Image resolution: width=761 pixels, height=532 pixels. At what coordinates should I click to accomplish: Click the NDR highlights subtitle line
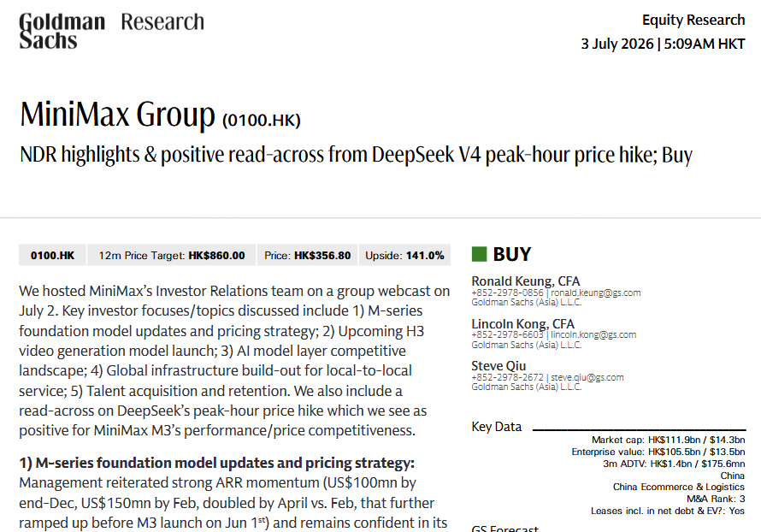(356, 155)
